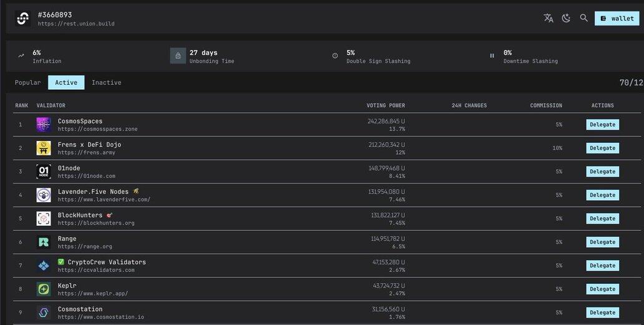Click the Lavender.Five Nodes logo
This screenshot has height=325, width=644.
[x=44, y=195]
